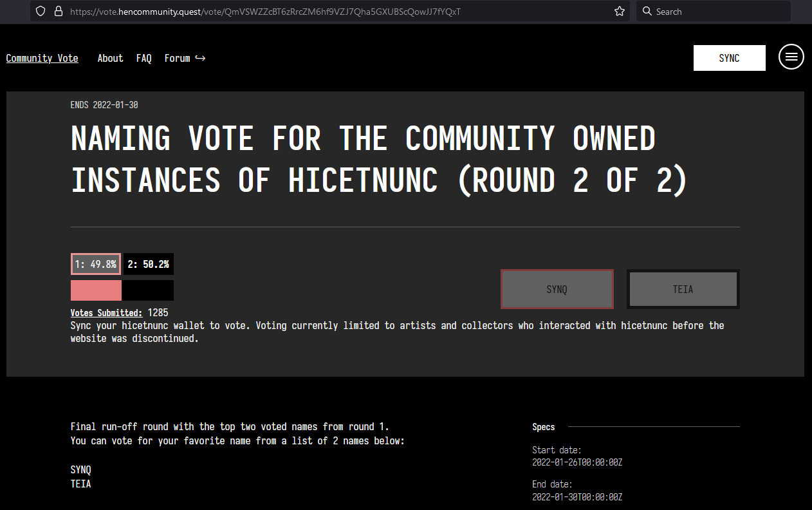
Task: Open the Community Vote home link
Action: pos(42,58)
